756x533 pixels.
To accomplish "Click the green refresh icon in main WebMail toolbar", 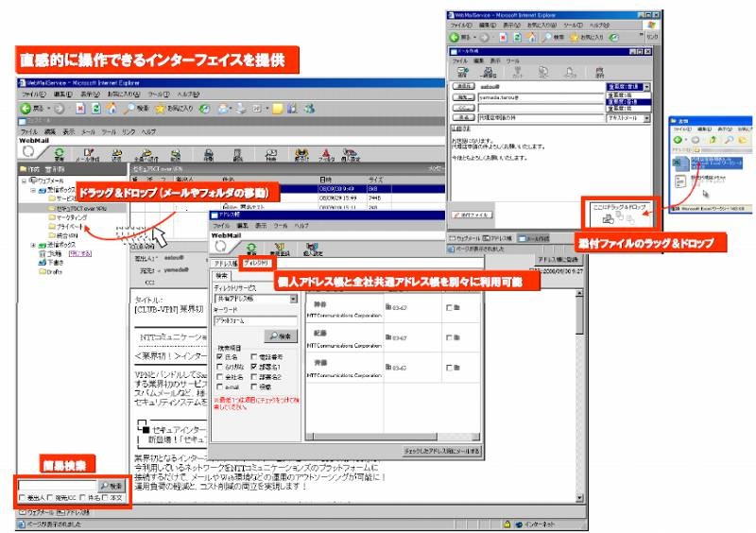I will click(60, 154).
